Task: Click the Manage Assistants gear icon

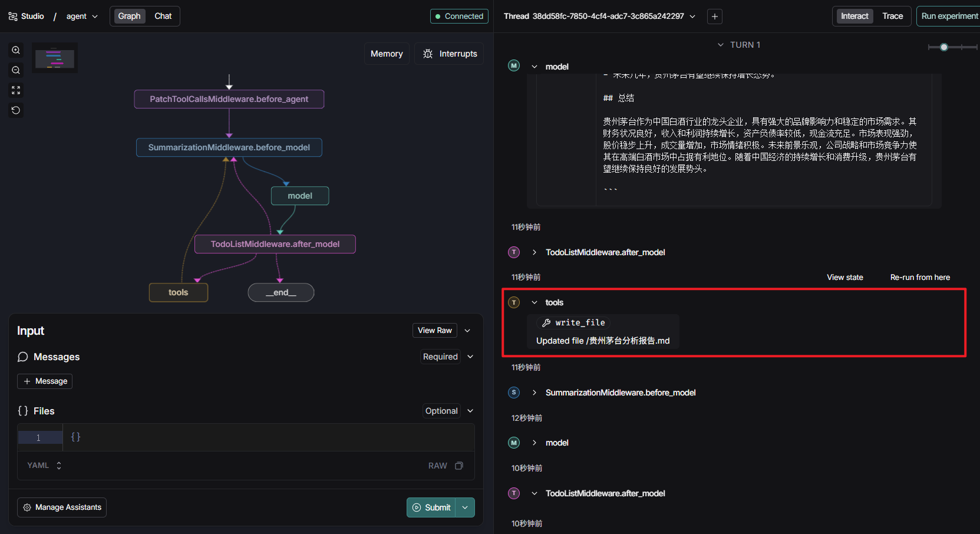Action: pos(27,507)
